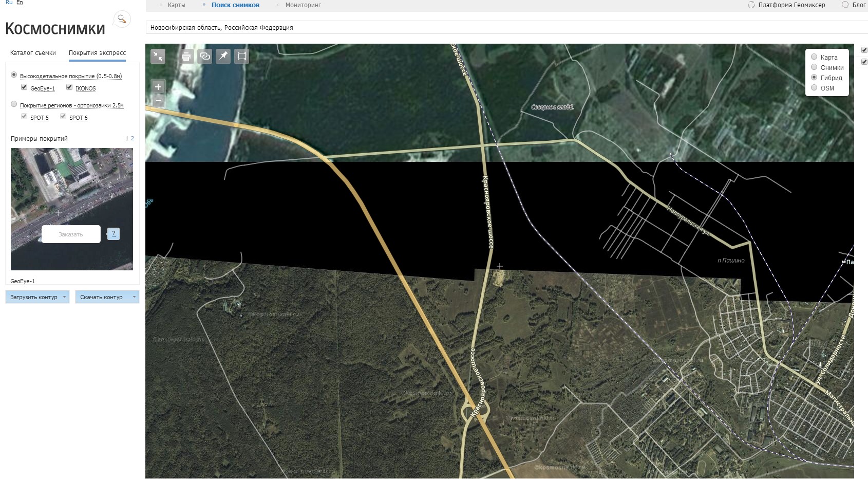The width and height of the screenshot is (868, 479).
Task: Open Поиск снимков in the top menu
Action: pyautogui.click(x=235, y=5)
